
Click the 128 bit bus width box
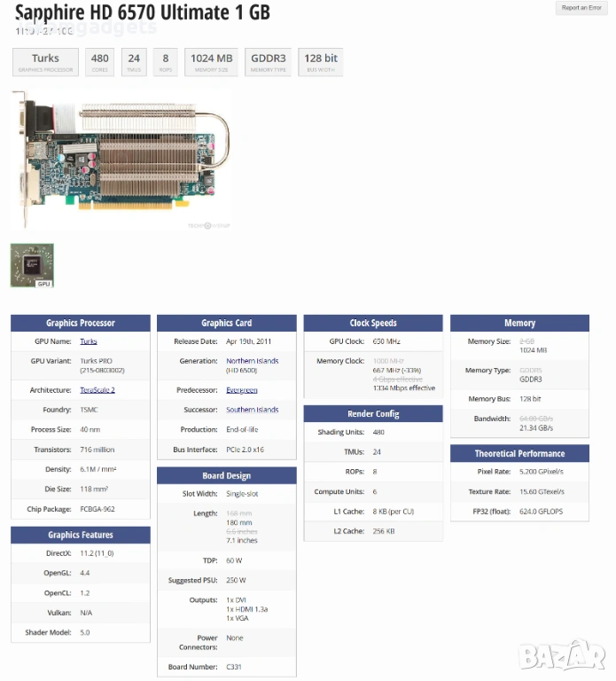(319, 62)
